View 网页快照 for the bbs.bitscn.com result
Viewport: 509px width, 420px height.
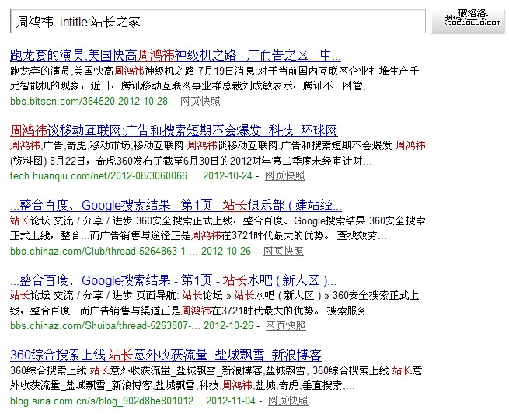(200, 101)
